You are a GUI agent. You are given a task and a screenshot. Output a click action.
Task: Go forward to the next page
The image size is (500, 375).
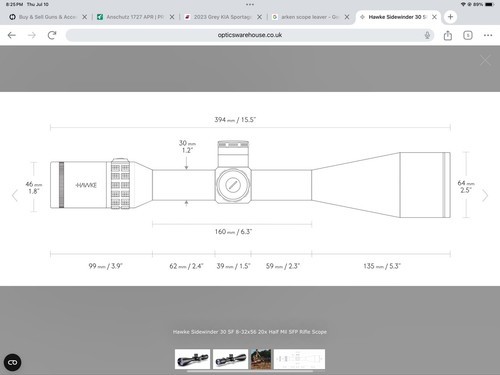point(32,35)
